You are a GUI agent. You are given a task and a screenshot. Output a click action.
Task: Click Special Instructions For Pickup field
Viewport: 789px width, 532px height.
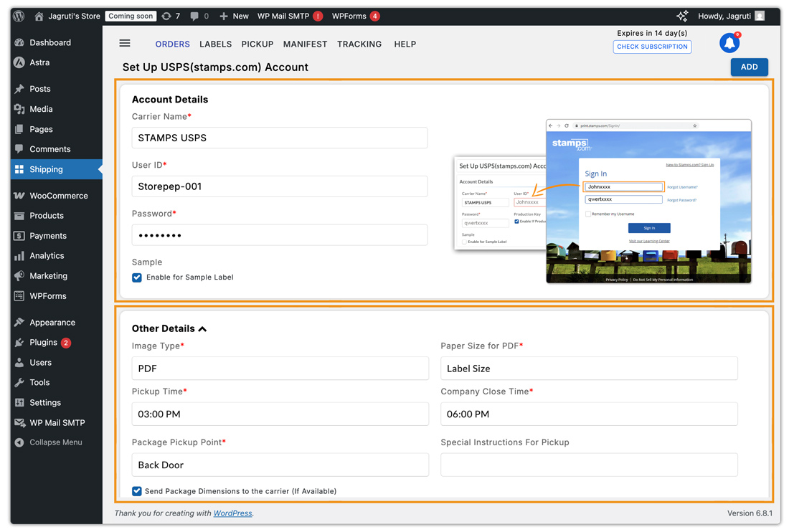[x=589, y=465]
